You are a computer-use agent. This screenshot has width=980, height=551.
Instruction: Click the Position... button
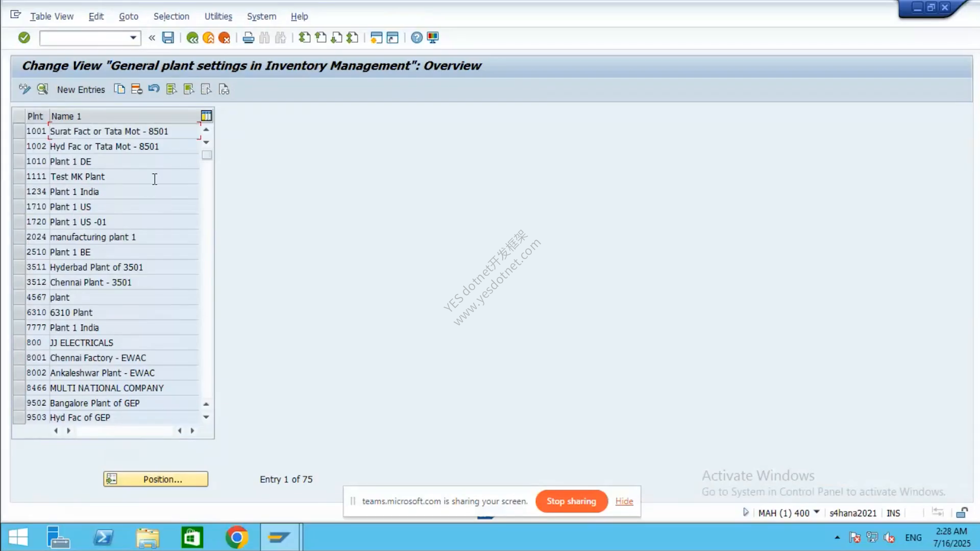tap(156, 479)
